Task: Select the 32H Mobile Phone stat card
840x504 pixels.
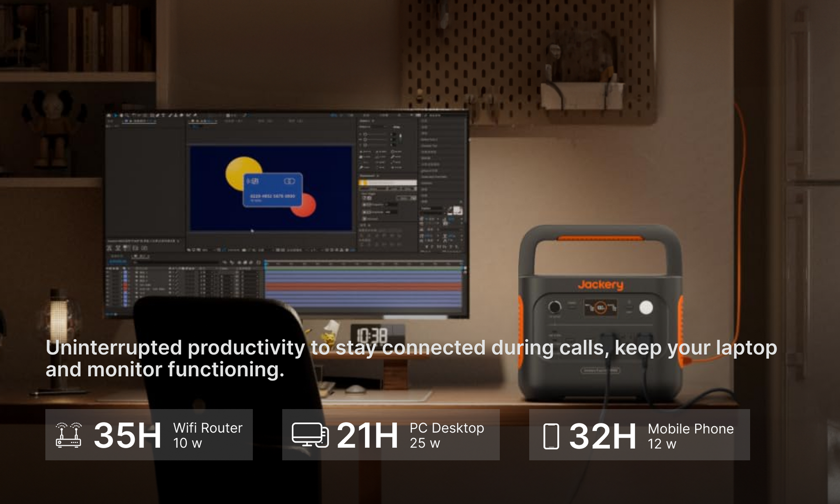Action: [x=639, y=434]
